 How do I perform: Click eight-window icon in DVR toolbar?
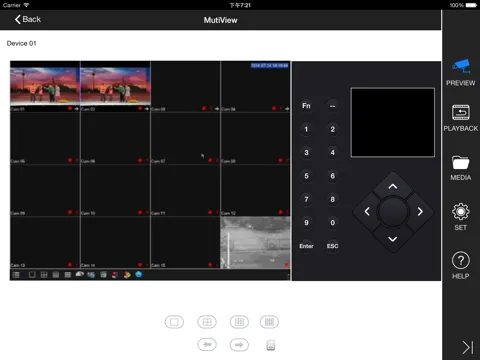[56, 275]
